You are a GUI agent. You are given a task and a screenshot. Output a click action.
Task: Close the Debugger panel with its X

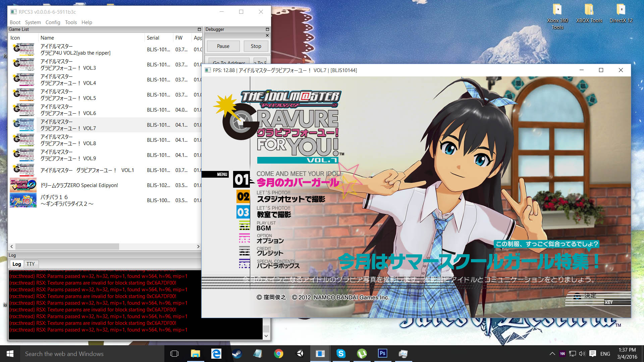click(267, 35)
